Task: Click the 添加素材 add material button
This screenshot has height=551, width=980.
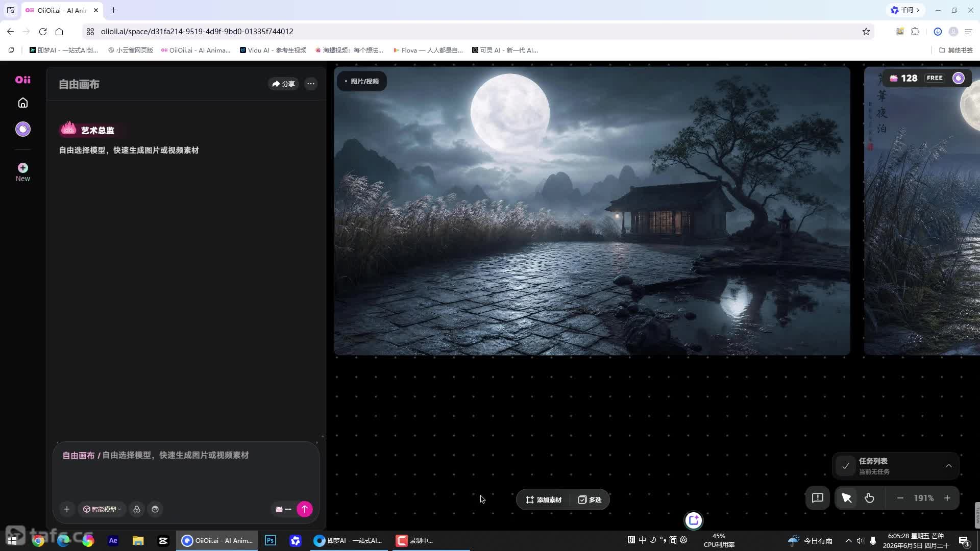Action: pyautogui.click(x=544, y=500)
